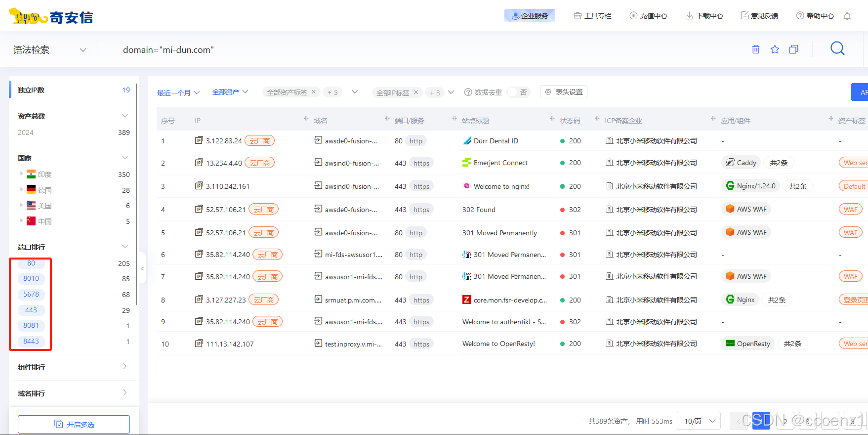The width and height of the screenshot is (868, 435).
Task: Collapse the 资产总数 section
Action: tap(125, 116)
